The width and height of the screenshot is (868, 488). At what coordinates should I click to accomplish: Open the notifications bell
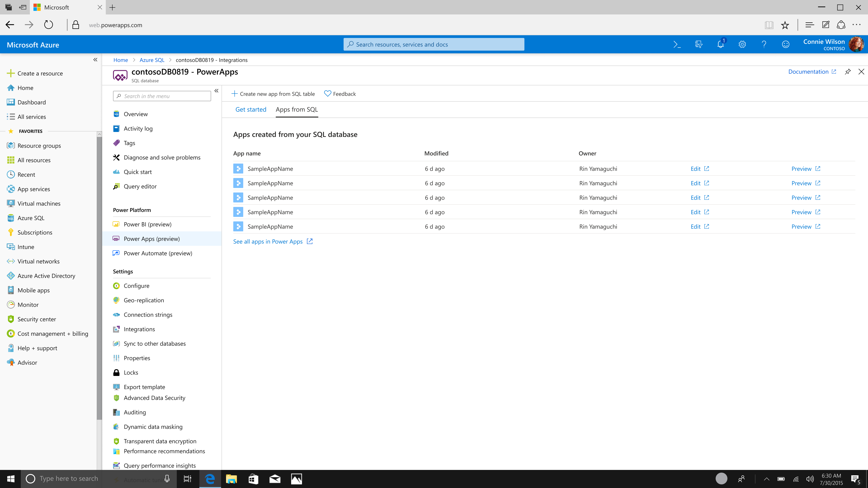(x=720, y=45)
